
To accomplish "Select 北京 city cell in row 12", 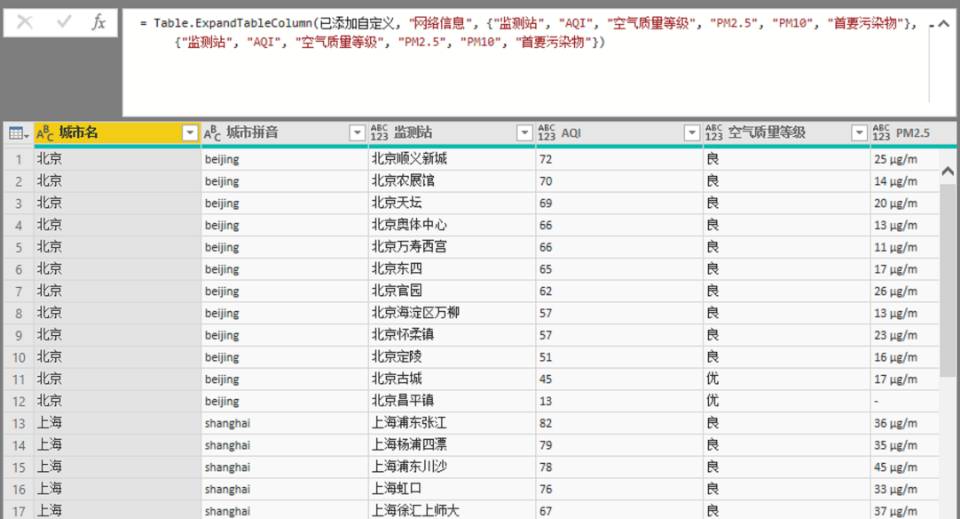I will (x=118, y=401).
